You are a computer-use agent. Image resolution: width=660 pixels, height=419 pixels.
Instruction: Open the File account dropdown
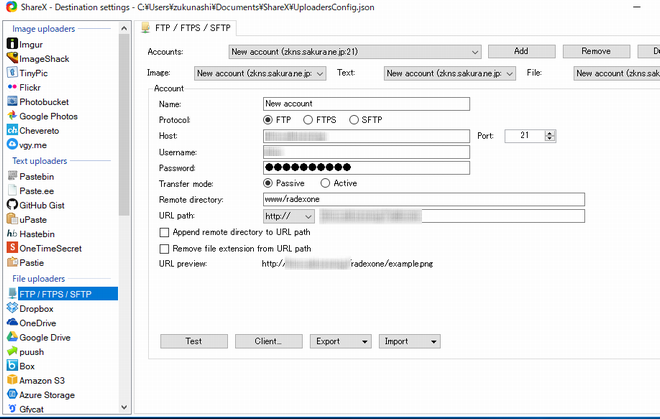[x=617, y=73]
